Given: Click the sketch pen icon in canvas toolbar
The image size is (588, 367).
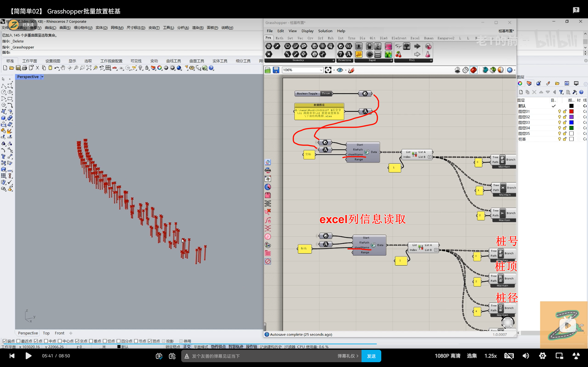Looking at the screenshot, I should tap(351, 70).
